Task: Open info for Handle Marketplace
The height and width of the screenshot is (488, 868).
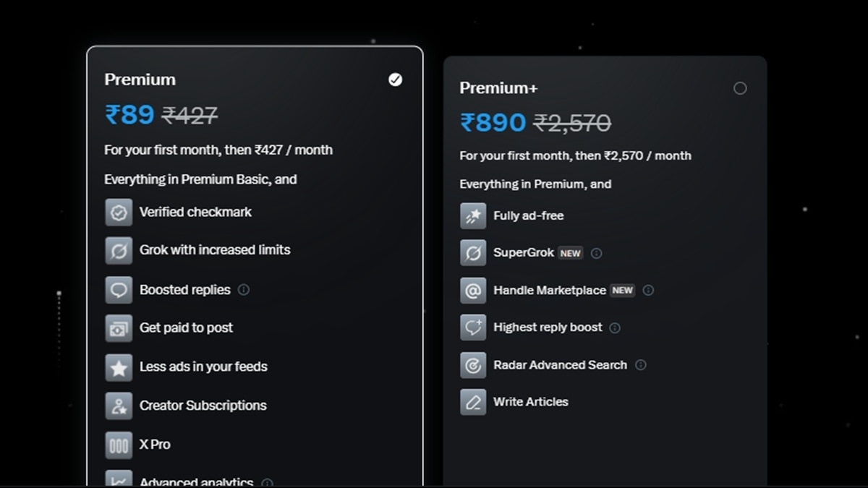Action: (648, 291)
